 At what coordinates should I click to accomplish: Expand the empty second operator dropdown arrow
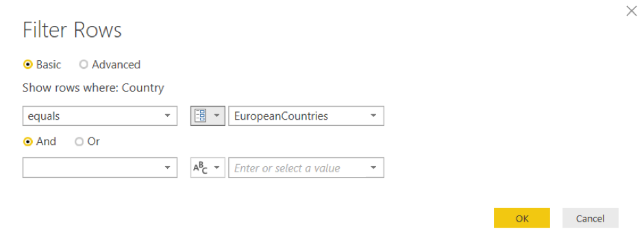tap(168, 168)
